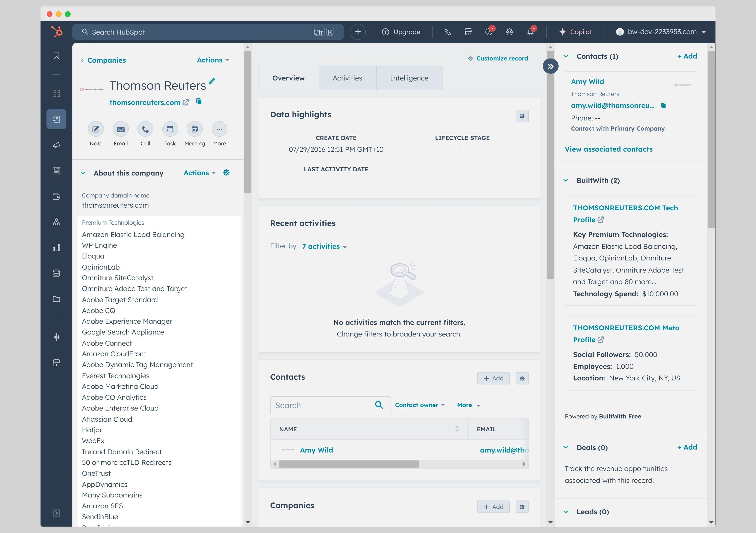The width and height of the screenshot is (756, 533).
Task: Sort contacts by the NAME column arrows
Action: [x=457, y=429]
